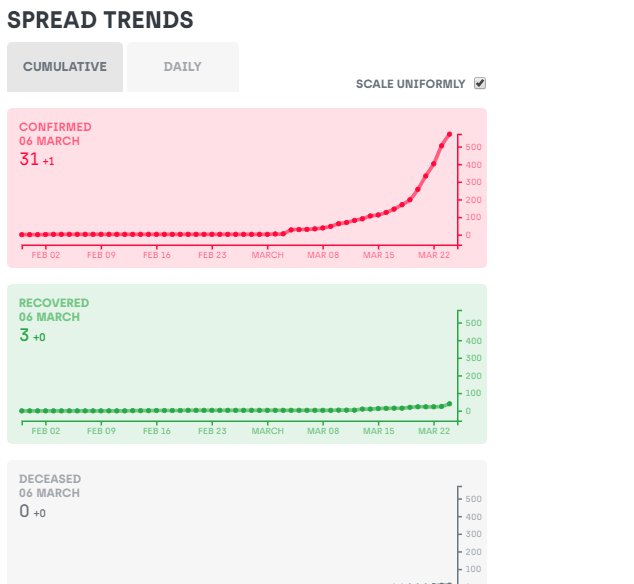Click the Confirmed chart heading

pyautogui.click(x=55, y=127)
